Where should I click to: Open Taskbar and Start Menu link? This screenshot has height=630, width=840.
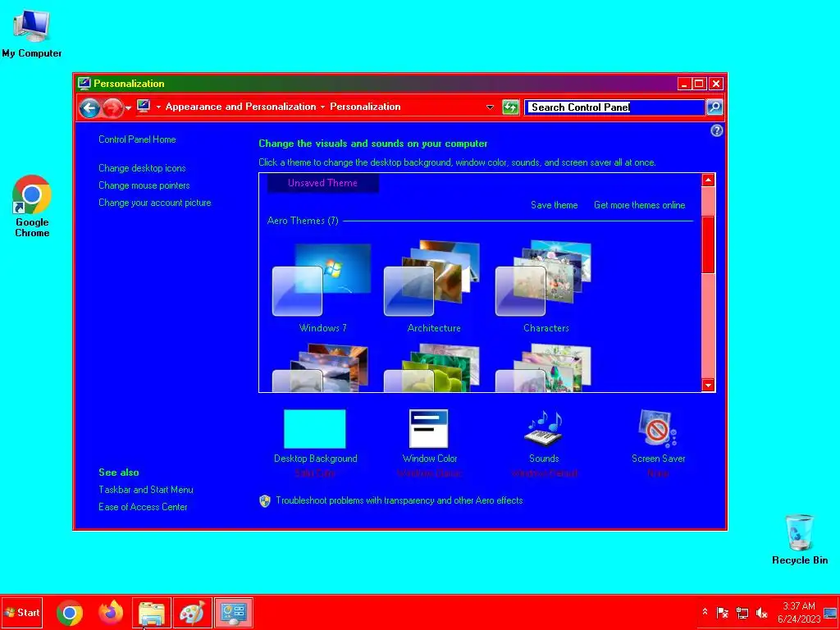click(146, 490)
